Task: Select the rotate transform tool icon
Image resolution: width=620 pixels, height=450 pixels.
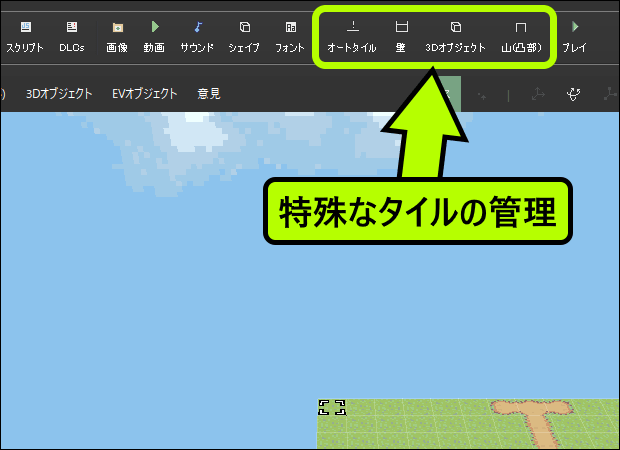Action: [x=574, y=95]
